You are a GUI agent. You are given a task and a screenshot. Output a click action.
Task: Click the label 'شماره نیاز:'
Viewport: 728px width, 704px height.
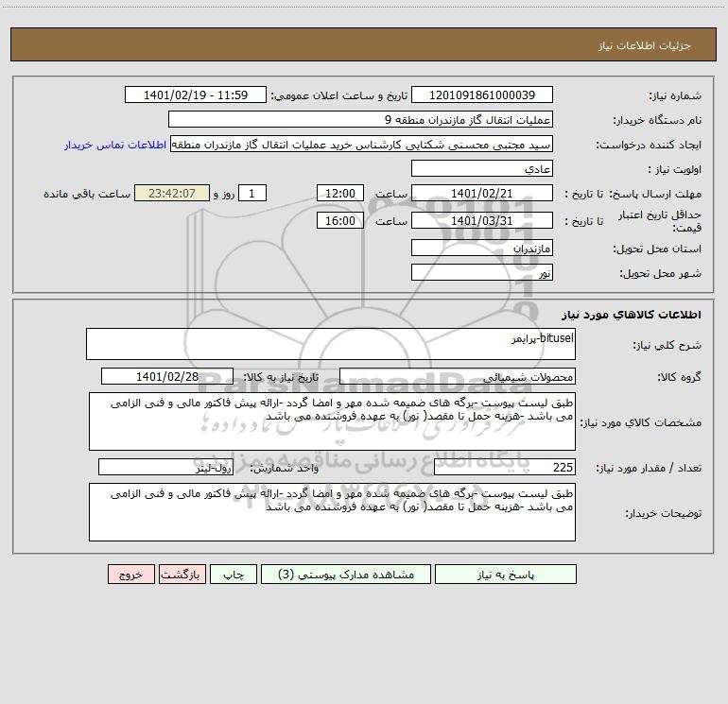(x=675, y=96)
